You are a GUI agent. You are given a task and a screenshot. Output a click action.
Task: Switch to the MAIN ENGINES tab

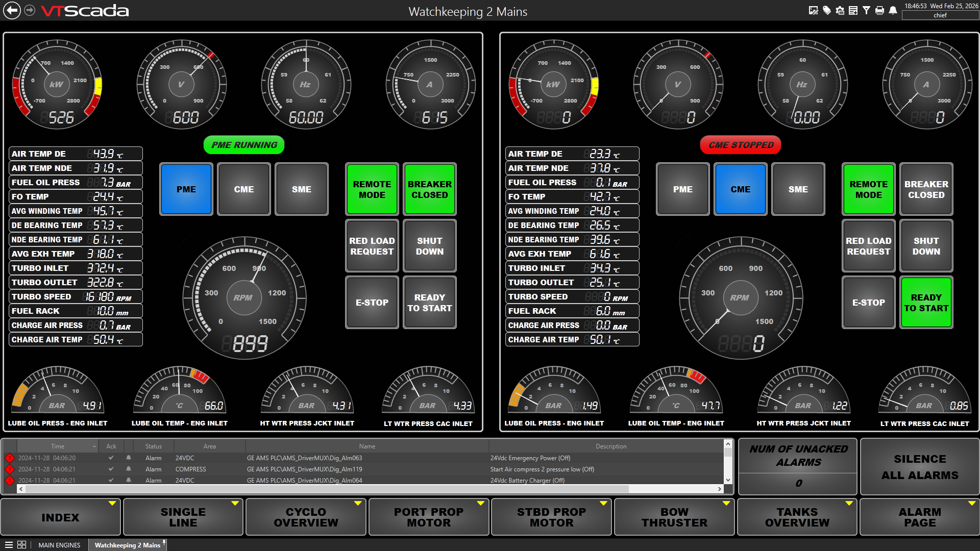coord(59,545)
